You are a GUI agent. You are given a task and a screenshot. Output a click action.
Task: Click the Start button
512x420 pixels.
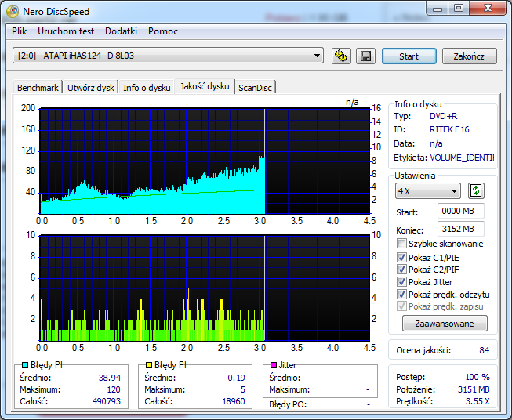pyautogui.click(x=409, y=56)
